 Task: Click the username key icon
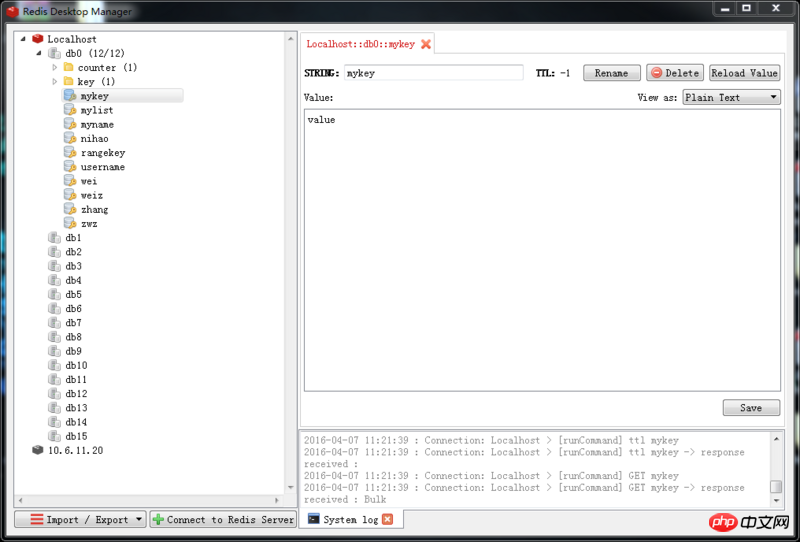(70, 166)
